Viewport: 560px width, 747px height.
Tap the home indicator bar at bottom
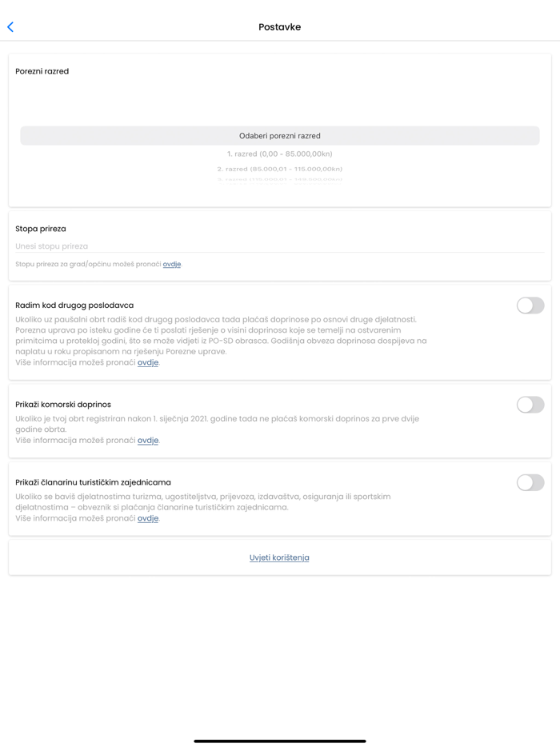280,741
